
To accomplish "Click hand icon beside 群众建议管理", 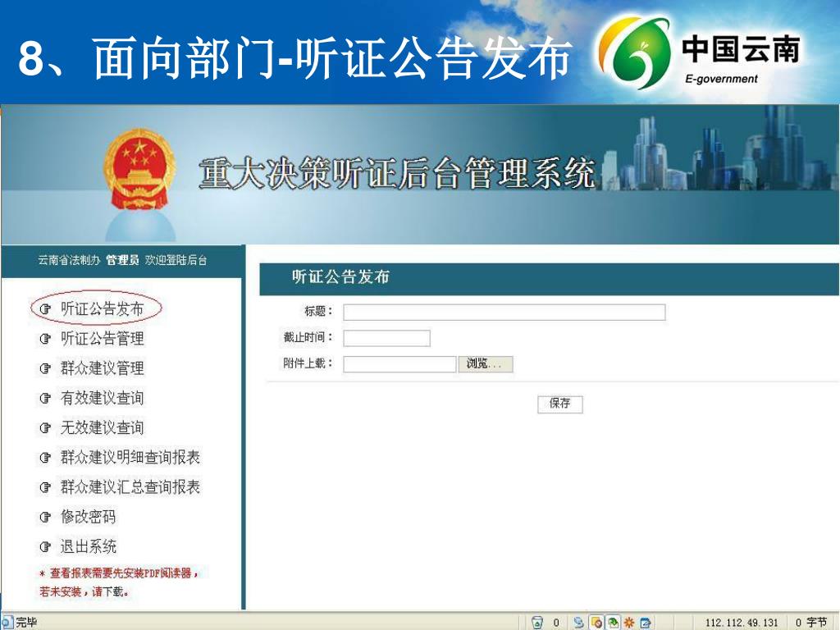I will [46, 368].
